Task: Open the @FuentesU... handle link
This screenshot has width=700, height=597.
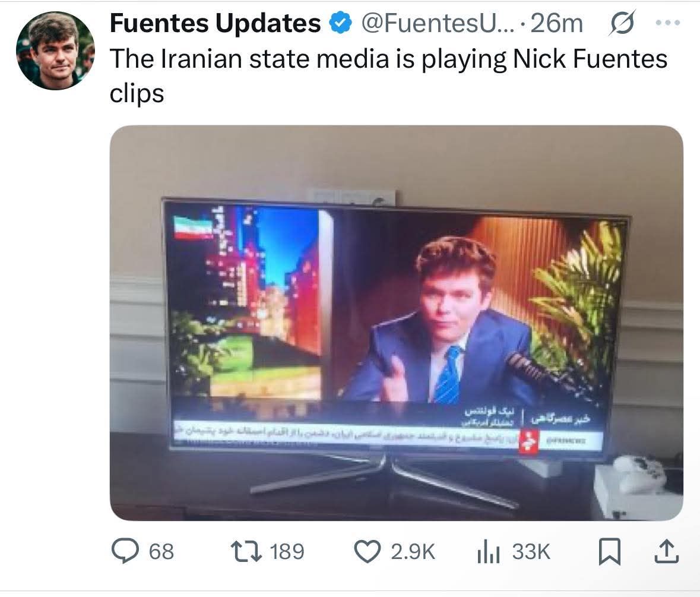Action: coord(438,23)
